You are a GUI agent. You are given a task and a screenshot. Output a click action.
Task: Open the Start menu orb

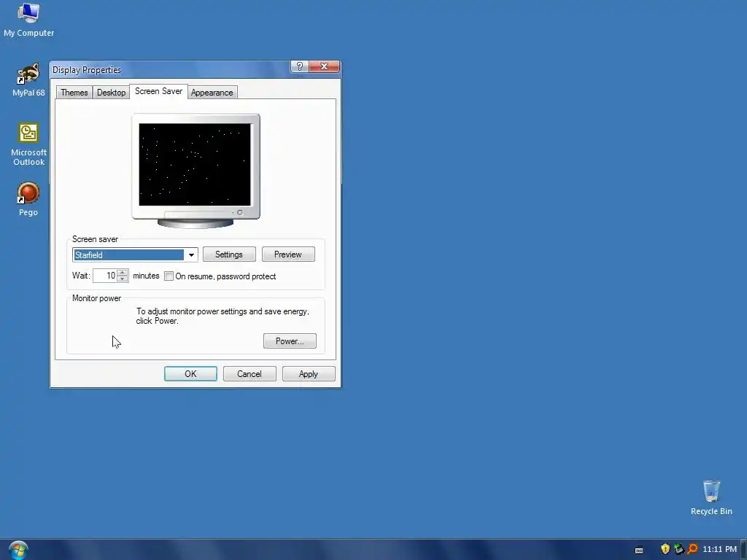(x=18, y=550)
